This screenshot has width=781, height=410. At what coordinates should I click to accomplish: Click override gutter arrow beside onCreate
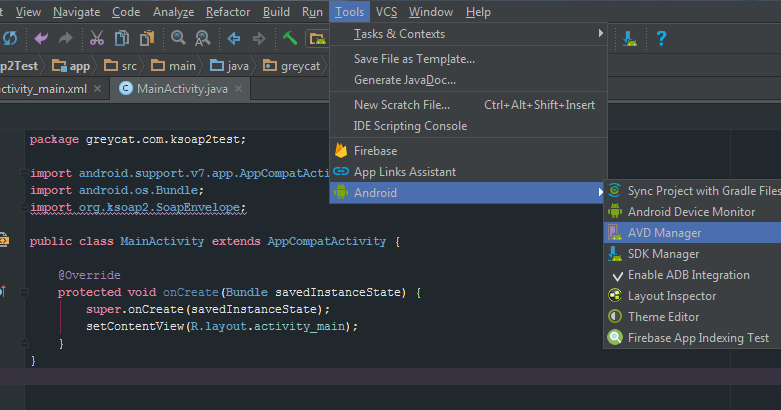click(3, 291)
